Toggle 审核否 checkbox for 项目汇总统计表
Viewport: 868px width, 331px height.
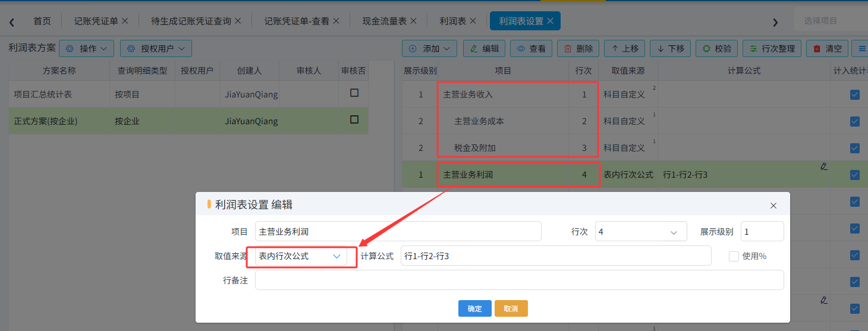click(x=354, y=93)
